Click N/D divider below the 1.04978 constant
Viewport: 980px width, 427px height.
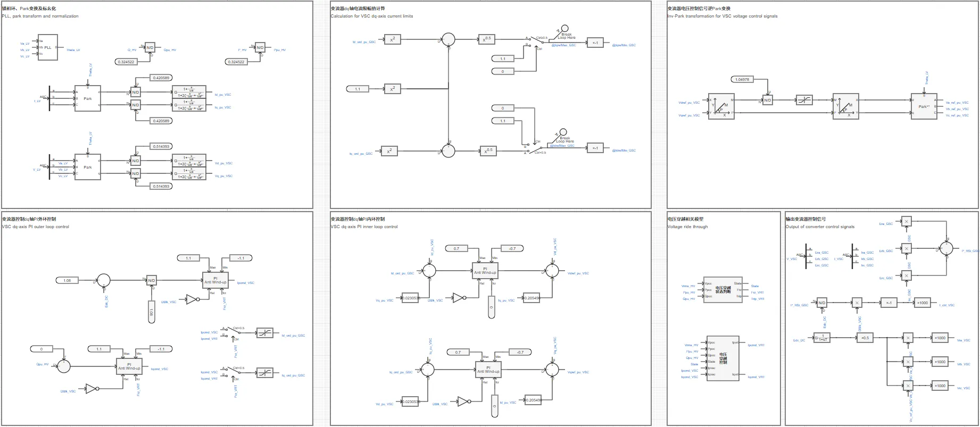point(767,100)
